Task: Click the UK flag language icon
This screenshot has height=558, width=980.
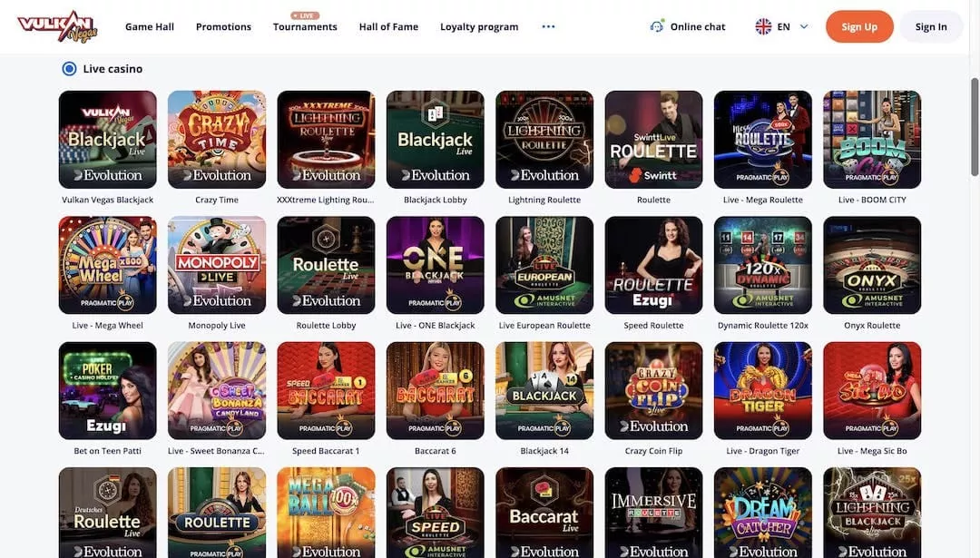Action: pyautogui.click(x=763, y=26)
